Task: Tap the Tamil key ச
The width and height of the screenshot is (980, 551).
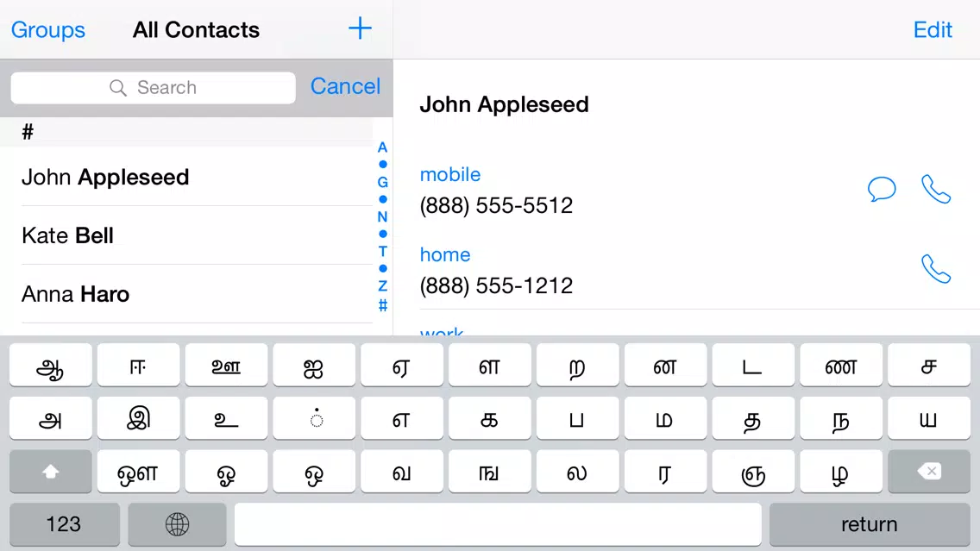Action: (929, 365)
